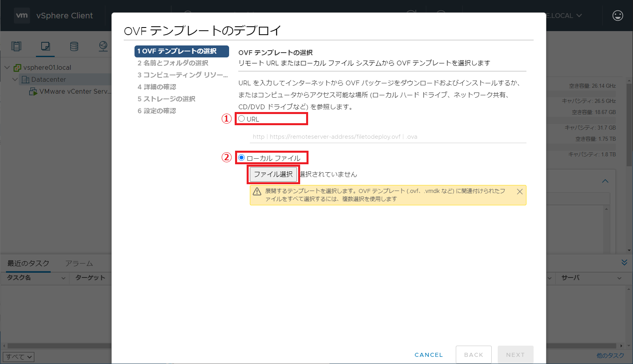The width and height of the screenshot is (633, 364).
Task: Open the smiley feedback icon
Action: (x=617, y=16)
